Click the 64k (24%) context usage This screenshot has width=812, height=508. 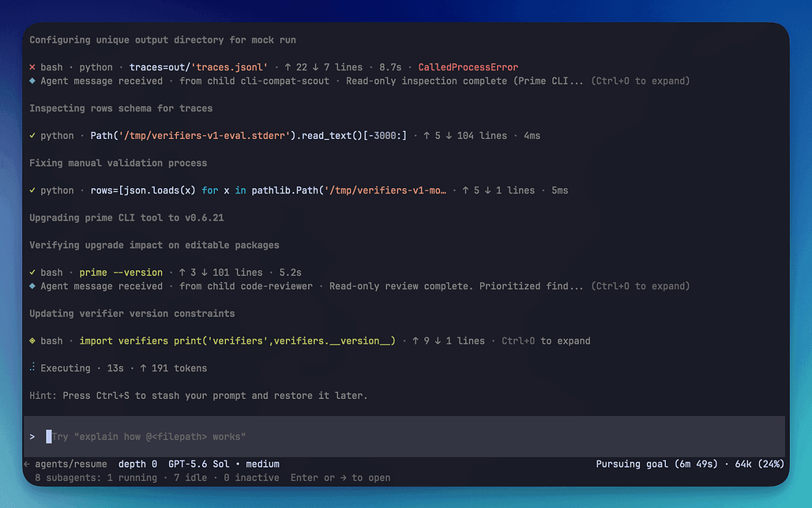[759, 464]
